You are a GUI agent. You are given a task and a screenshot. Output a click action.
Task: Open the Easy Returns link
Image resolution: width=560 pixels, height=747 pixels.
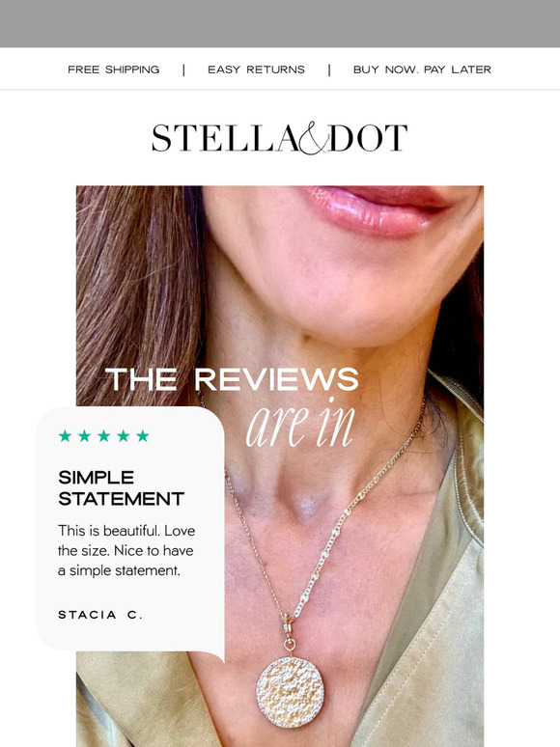point(256,69)
